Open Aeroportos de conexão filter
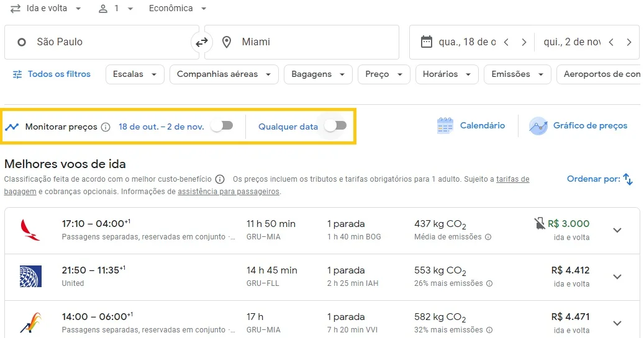 600,74
